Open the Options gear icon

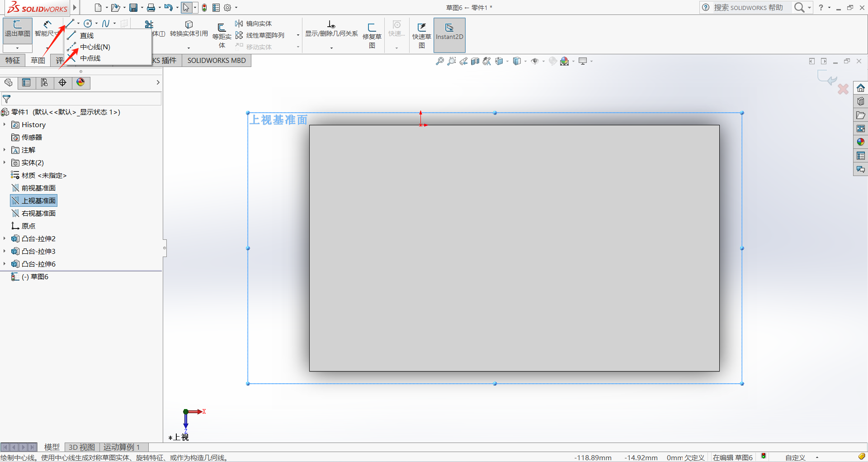pyautogui.click(x=227, y=8)
